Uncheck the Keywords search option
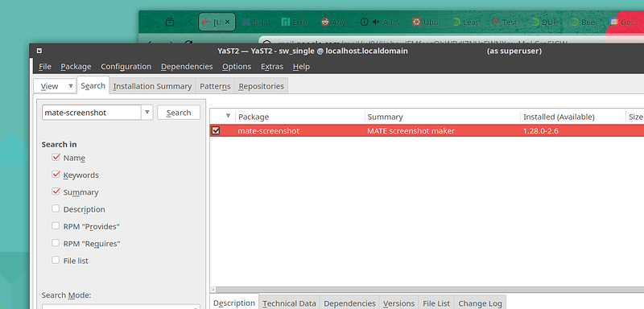Screen dimensions: 644x309 point(56,175)
